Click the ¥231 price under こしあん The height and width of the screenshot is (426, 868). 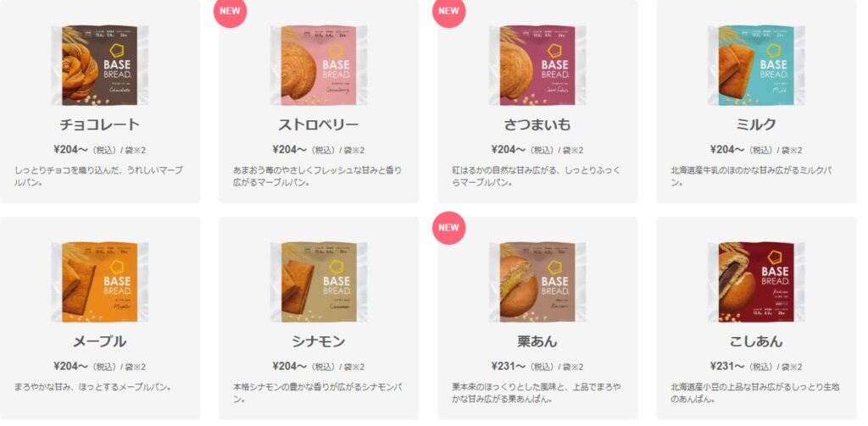pyautogui.click(x=728, y=366)
